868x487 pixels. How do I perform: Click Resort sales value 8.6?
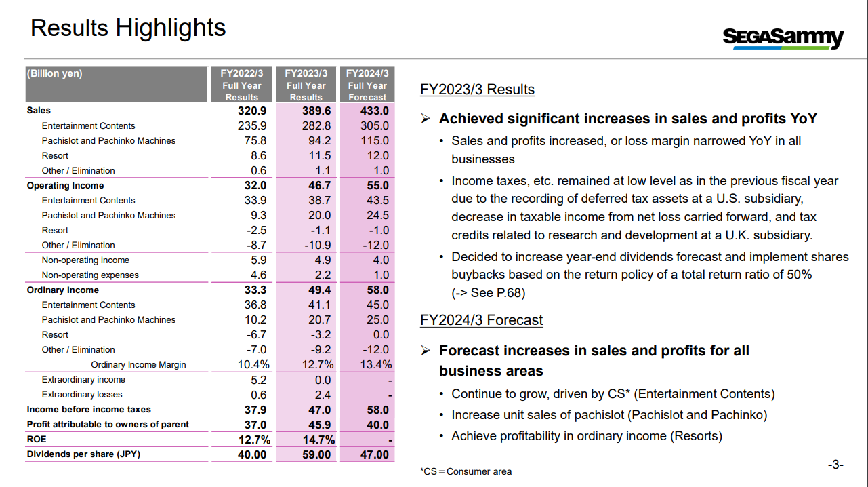tap(259, 155)
